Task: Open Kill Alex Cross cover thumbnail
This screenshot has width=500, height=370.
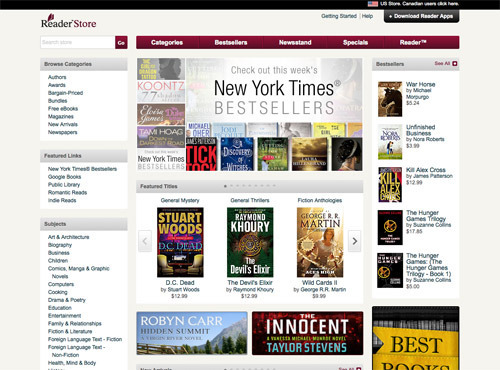Action: click(x=390, y=185)
